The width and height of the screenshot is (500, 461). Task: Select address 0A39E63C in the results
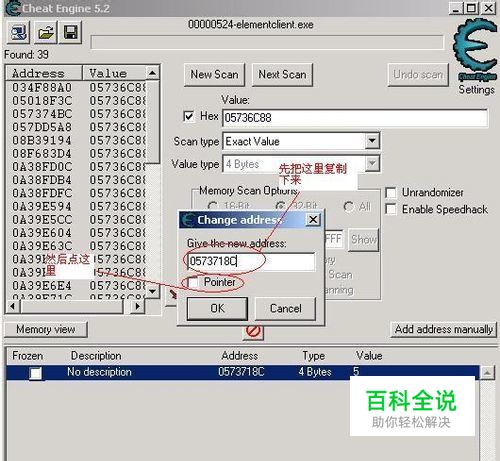(x=42, y=246)
